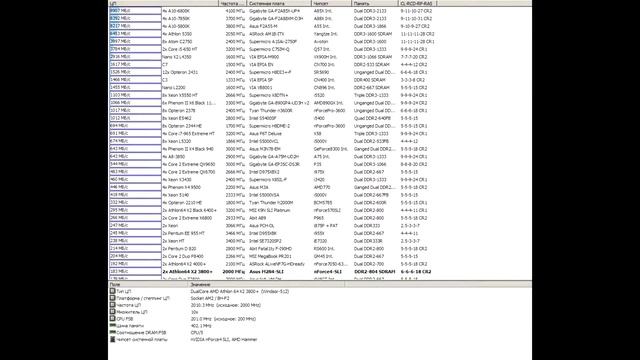Click the Asus P6T Deluxe motherboard cell
This screenshot has height=360, width=640.
265,133
